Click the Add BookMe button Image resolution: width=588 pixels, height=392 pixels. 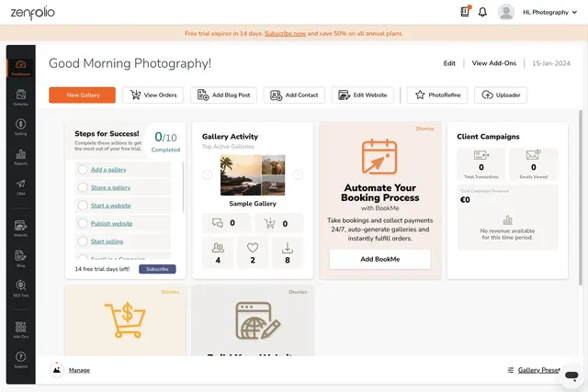click(379, 259)
